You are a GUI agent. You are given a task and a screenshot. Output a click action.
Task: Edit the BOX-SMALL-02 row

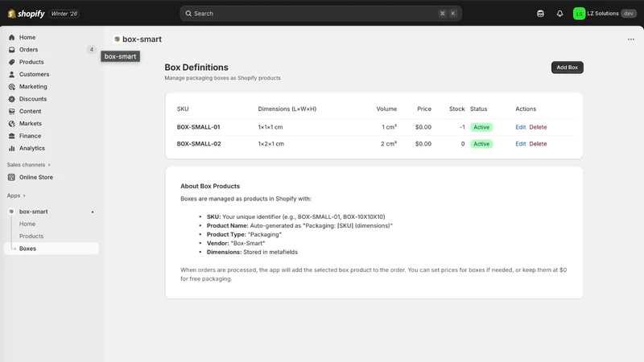point(520,144)
